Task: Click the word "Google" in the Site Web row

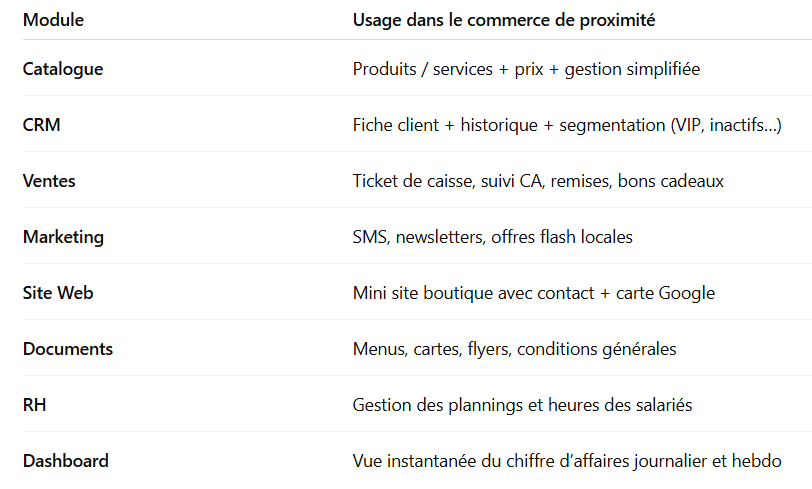Action: tap(689, 293)
